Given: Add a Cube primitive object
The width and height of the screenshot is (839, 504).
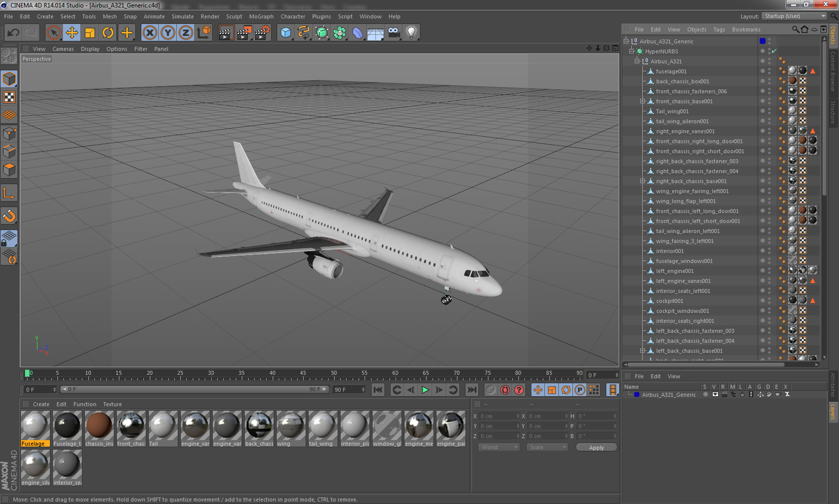Looking at the screenshot, I should click(x=286, y=33).
